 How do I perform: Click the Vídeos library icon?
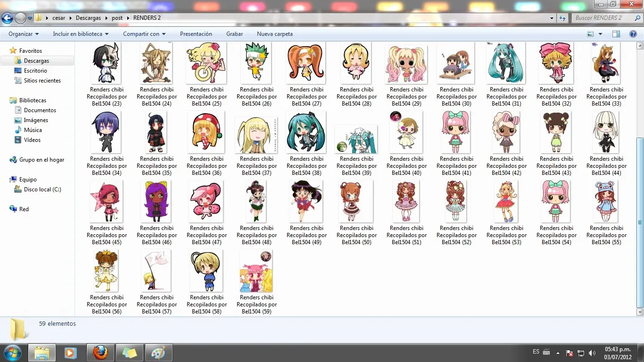click(18, 140)
